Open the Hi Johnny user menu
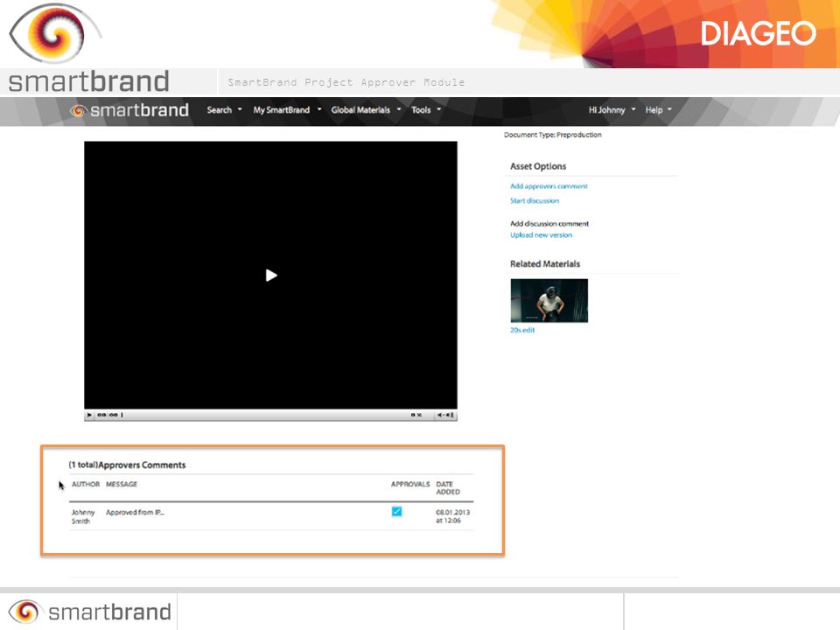 pos(612,110)
